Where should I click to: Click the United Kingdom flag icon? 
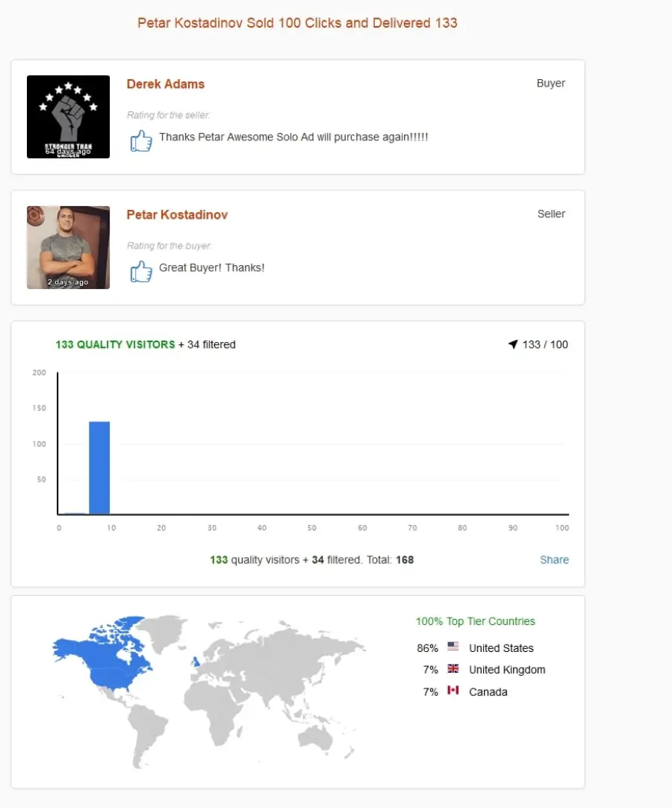point(453,668)
